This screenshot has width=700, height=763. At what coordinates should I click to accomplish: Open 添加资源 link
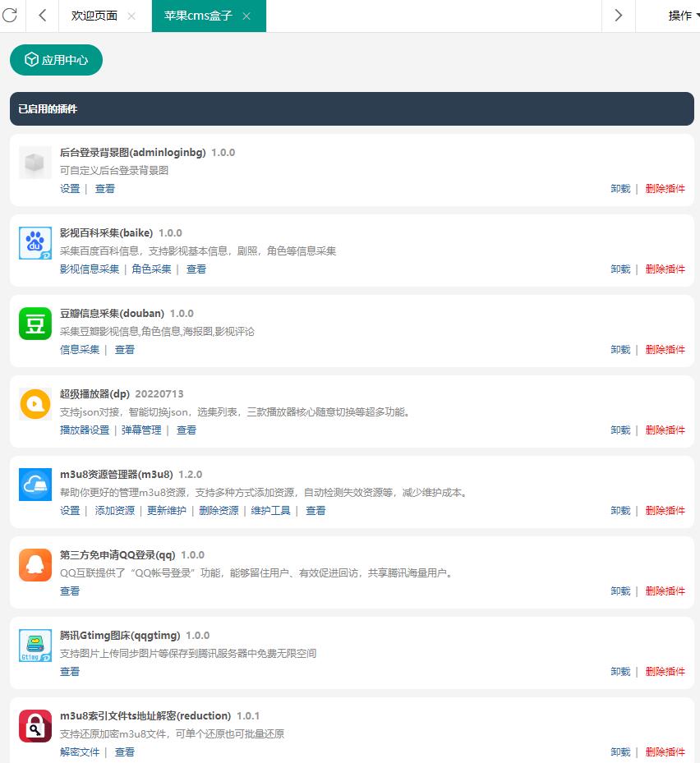pos(115,511)
